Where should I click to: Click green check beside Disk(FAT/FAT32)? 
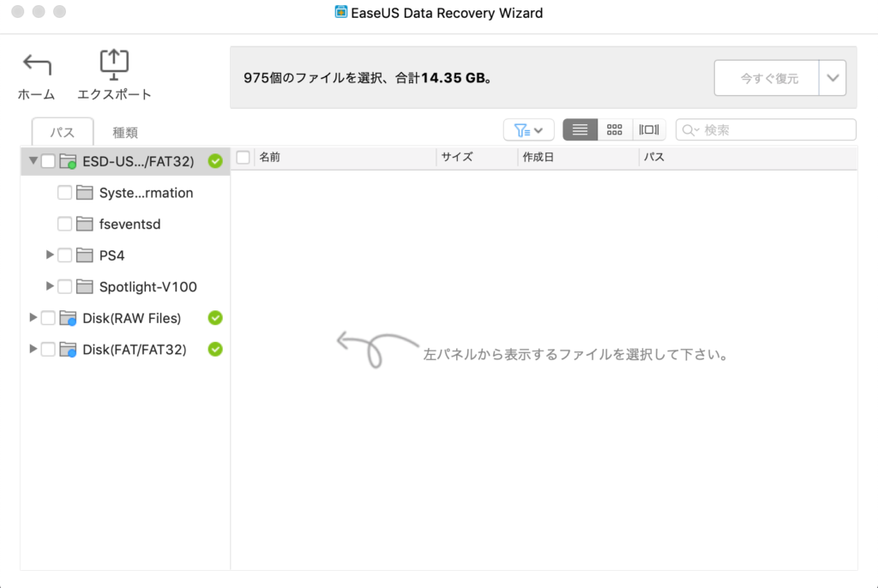215,350
